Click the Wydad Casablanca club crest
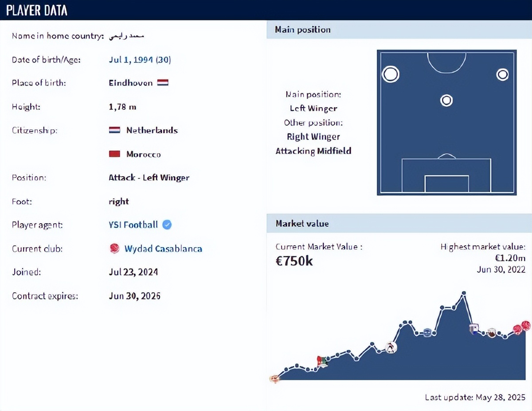Image resolution: width=532 pixels, height=411 pixels. tap(114, 248)
